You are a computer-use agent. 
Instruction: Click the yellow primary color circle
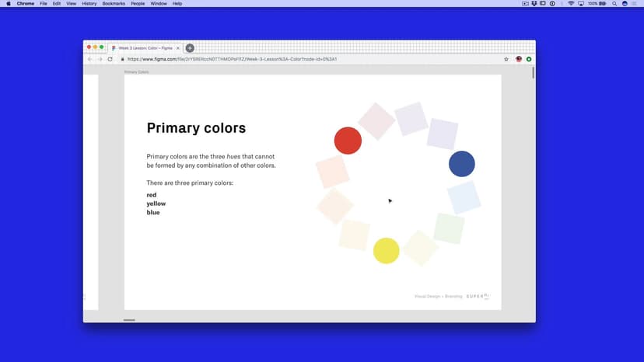(386, 251)
